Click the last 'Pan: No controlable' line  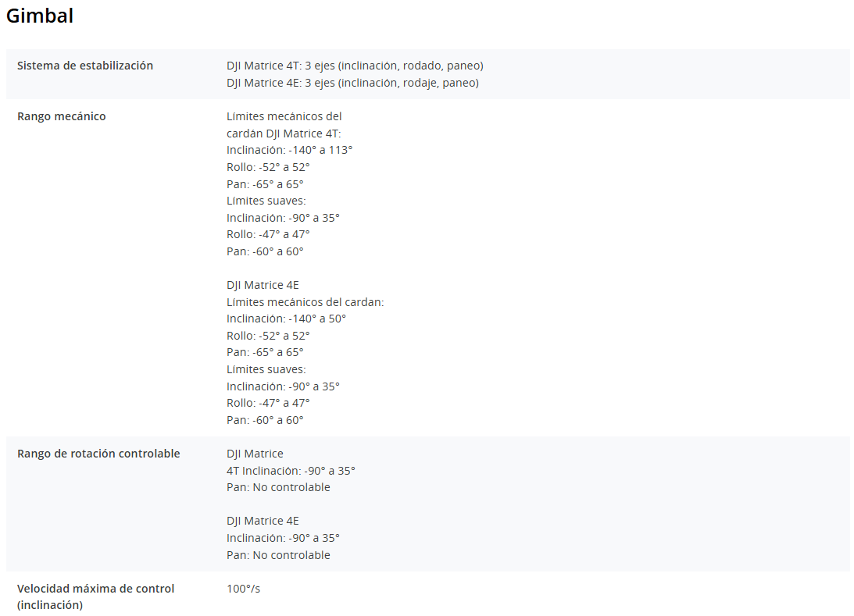[278, 555]
